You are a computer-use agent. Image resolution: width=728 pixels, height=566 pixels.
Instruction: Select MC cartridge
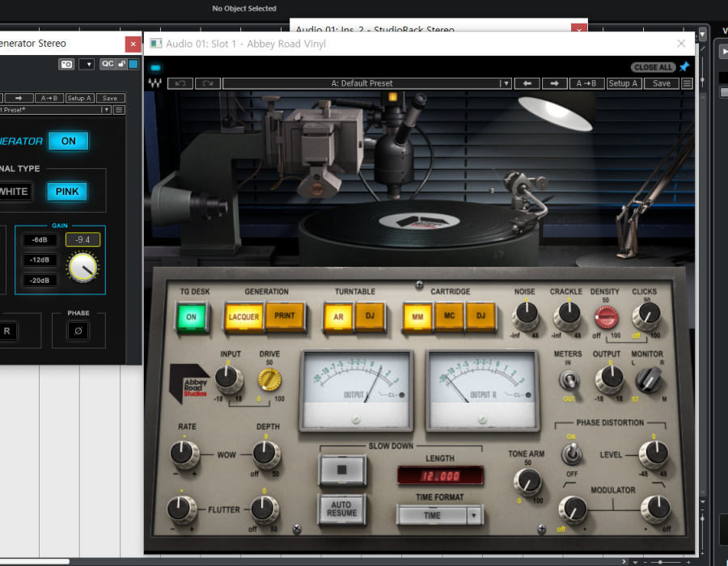[x=449, y=316]
